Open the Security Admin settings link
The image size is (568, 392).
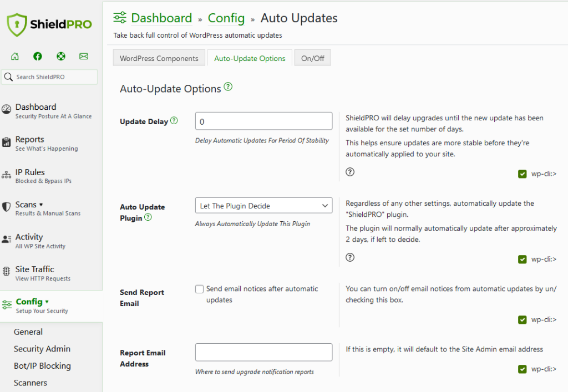[x=42, y=349]
